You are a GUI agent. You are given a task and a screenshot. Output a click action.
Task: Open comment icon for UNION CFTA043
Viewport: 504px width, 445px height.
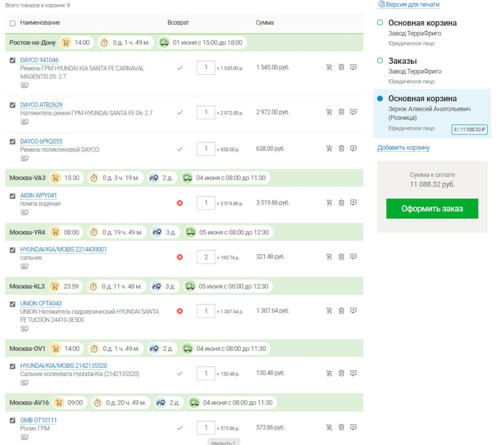(x=353, y=311)
